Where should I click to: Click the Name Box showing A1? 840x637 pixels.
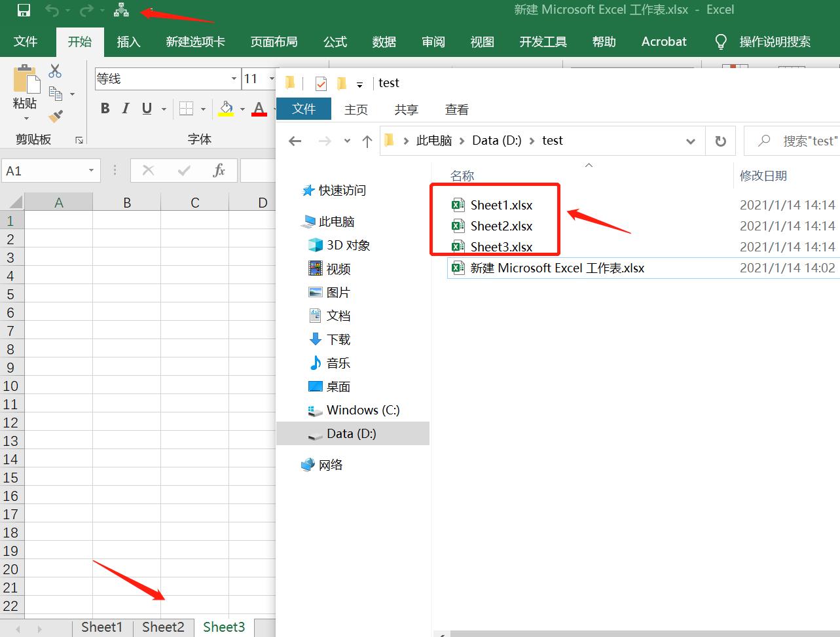(x=51, y=171)
